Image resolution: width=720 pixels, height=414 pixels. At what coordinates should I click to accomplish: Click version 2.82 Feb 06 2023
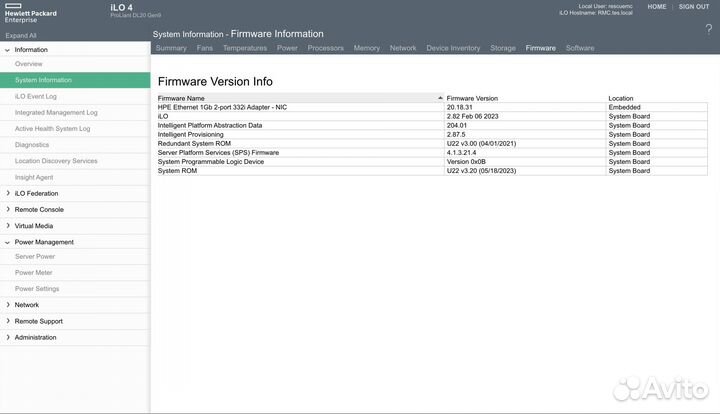point(472,116)
